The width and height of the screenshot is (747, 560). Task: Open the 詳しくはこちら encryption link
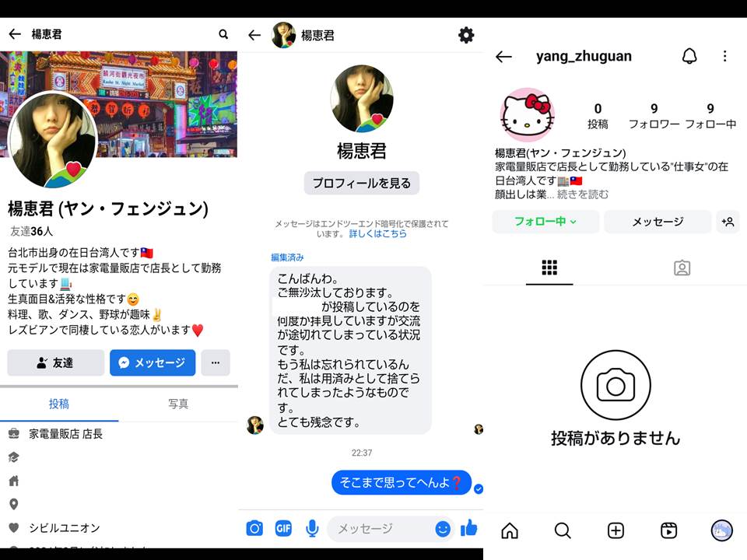pyautogui.click(x=378, y=234)
